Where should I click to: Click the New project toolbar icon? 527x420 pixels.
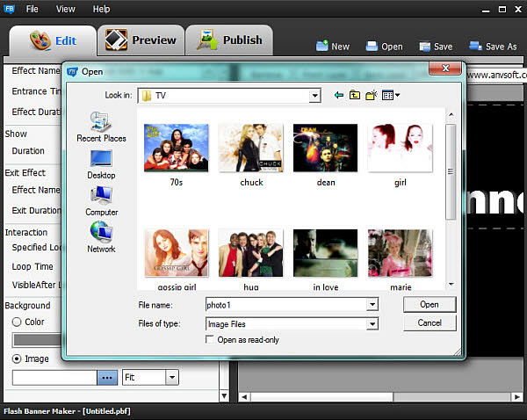click(x=321, y=46)
